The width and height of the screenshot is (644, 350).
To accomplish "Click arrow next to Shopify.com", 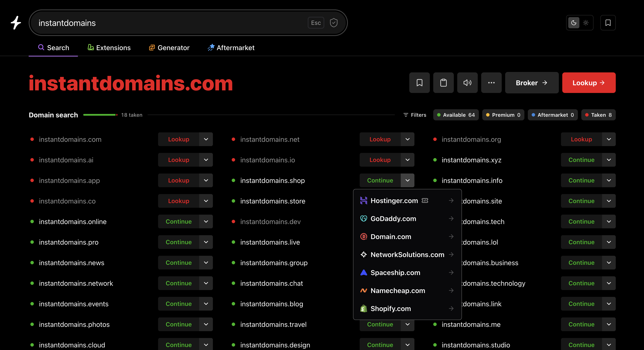I will click(x=451, y=309).
